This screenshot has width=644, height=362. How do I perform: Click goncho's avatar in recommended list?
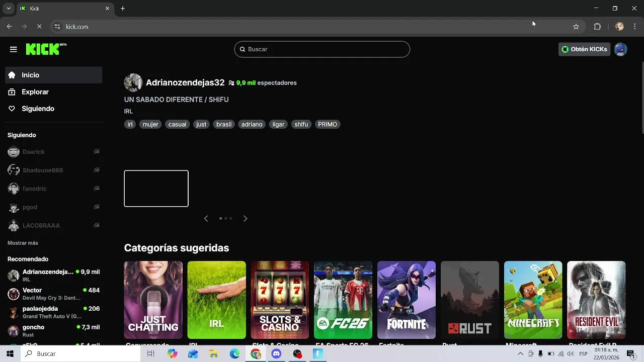point(14,331)
